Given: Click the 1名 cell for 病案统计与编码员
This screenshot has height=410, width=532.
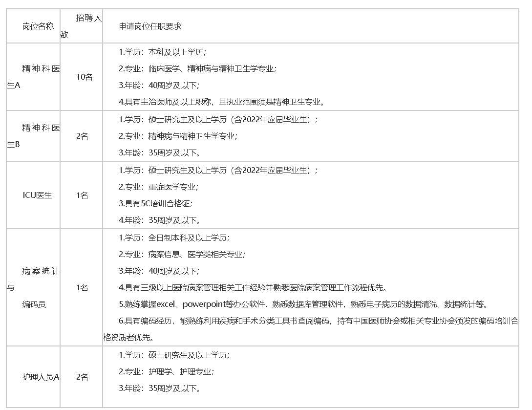Looking at the screenshot, I should [82, 288].
